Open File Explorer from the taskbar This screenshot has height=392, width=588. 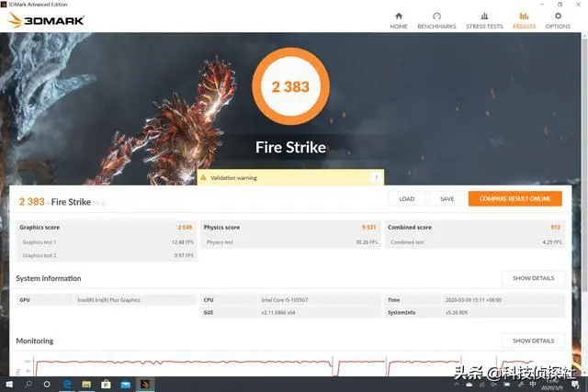(86, 384)
